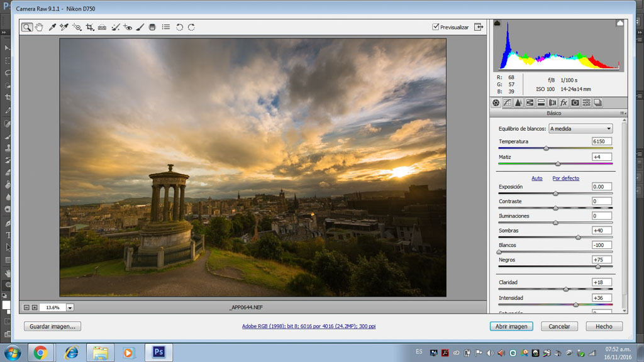Rotate image 90° counterclockwise

(179, 27)
